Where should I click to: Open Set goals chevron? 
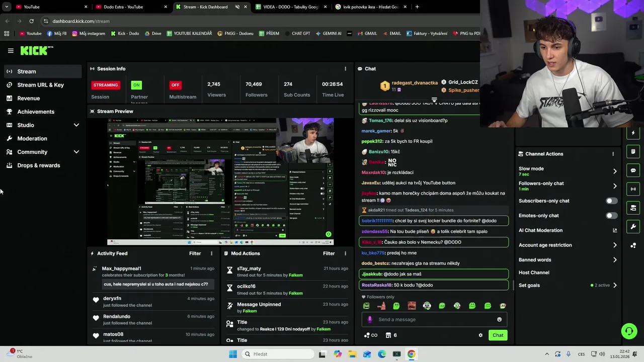pos(615,286)
